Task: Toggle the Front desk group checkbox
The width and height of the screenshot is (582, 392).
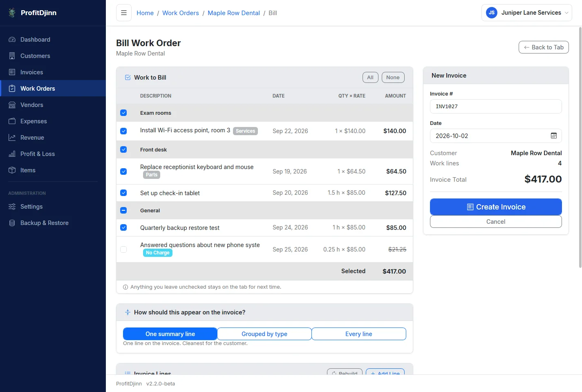Action: click(x=123, y=149)
